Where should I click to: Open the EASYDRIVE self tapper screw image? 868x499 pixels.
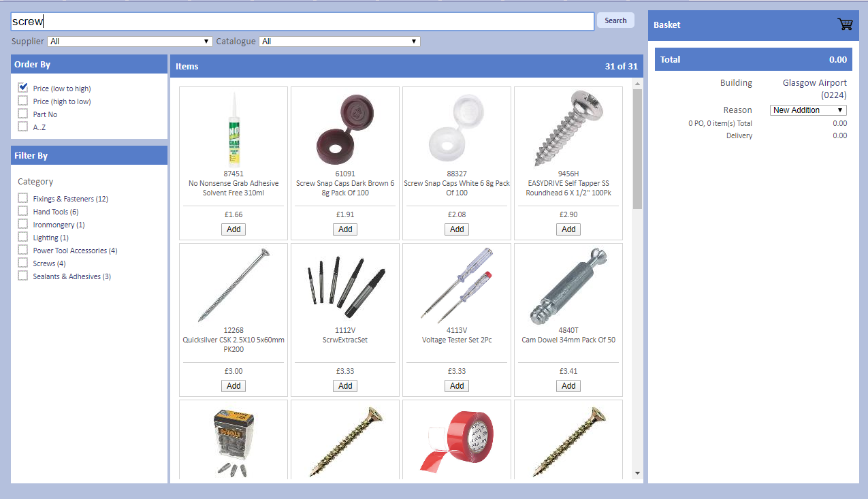pos(568,128)
